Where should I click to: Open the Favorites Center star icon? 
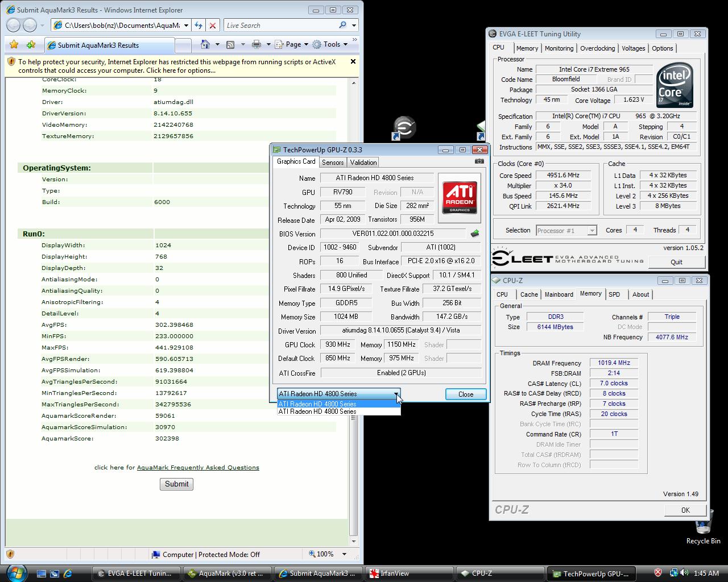14,44
